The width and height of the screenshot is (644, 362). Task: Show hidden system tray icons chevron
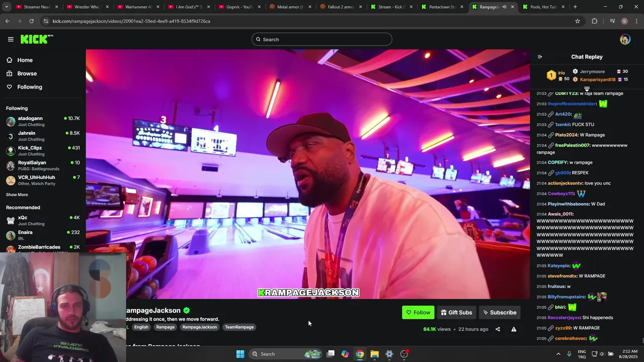[x=558, y=354]
